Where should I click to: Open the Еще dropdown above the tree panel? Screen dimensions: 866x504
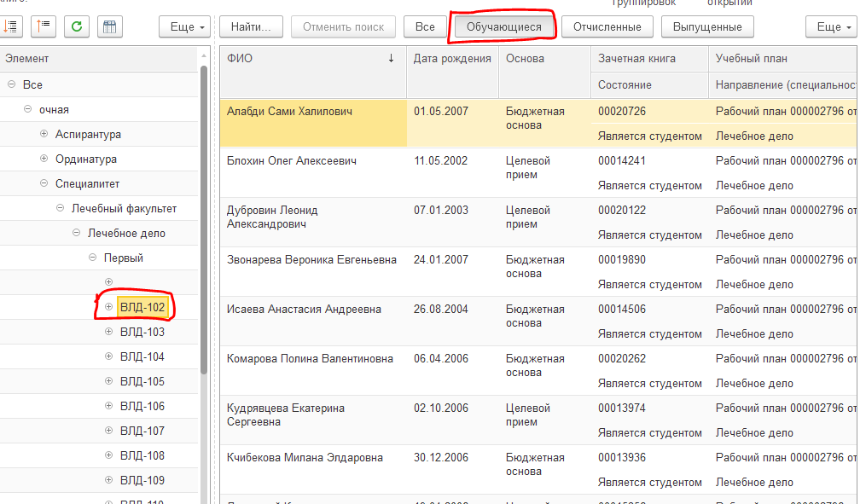(184, 27)
